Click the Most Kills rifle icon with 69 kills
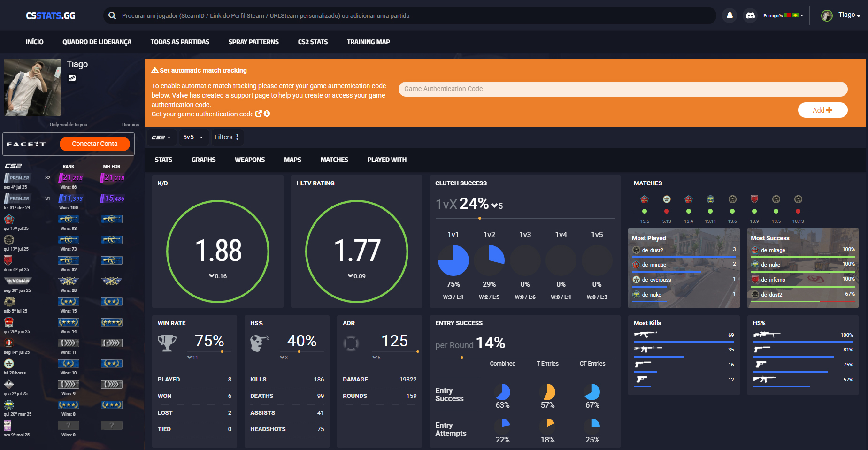868x450 pixels. [x=645, y=335]
